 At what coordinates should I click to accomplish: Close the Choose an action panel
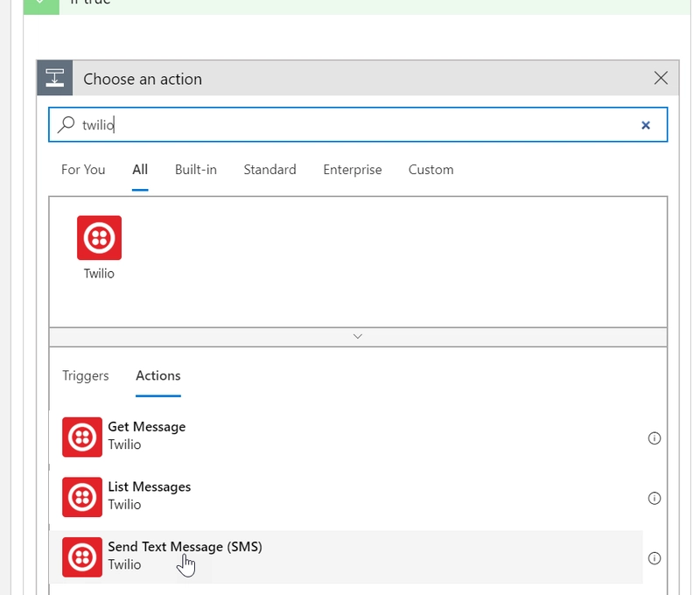pos(662,78)
